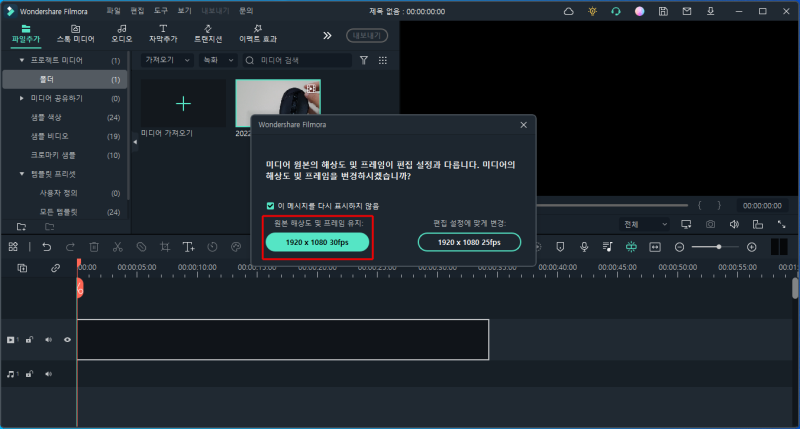This screenshot has height=429, width=800.
Task: Show more tabs with double-chevron
Action: [x=327, y=35]
